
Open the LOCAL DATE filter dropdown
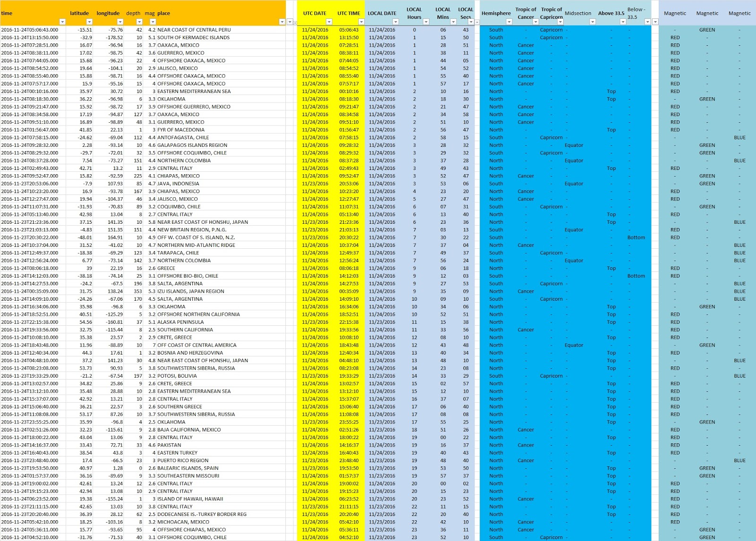[x=395, y=22]
